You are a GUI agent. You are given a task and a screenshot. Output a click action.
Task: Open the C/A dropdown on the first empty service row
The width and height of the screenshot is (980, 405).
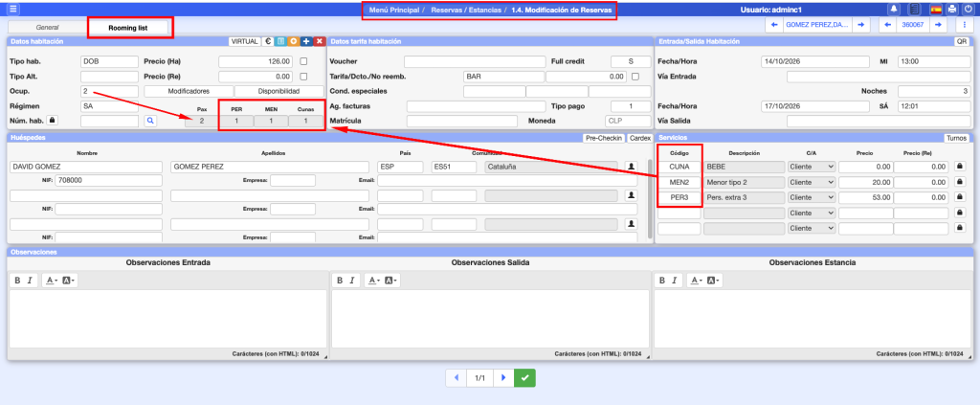pos(812,214)
